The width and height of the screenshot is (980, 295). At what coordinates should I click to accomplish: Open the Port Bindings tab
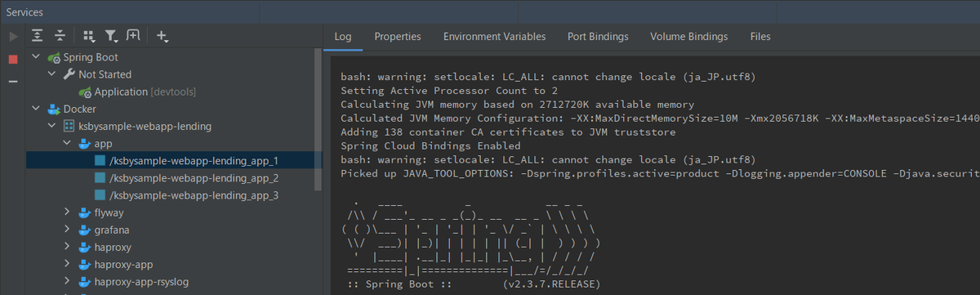[598, 37]
